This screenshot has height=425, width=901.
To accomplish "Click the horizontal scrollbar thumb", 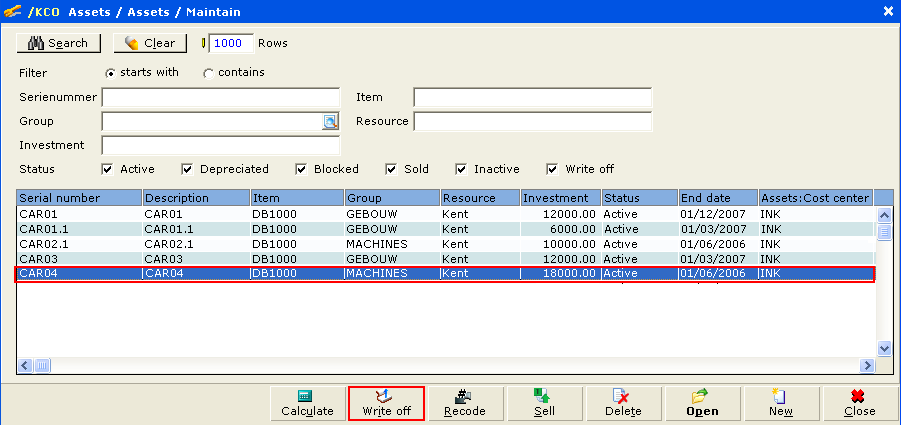I will (43, 365).
